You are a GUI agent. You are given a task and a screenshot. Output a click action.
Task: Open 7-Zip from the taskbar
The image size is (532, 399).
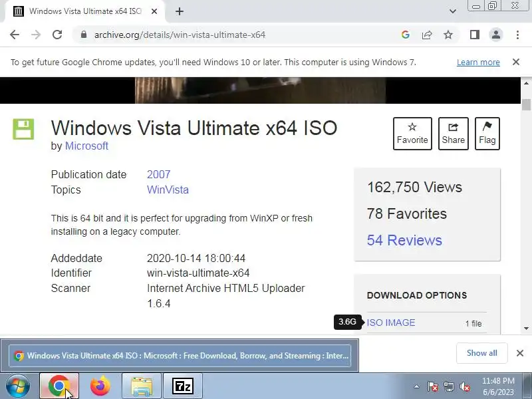[183, 386]
